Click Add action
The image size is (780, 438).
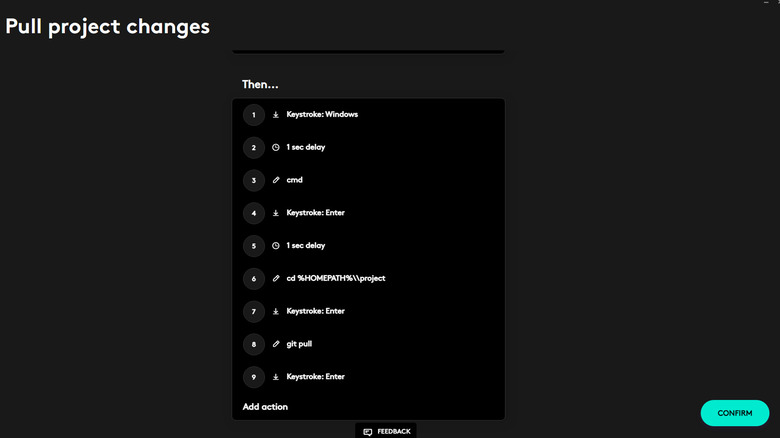pyautogui.click(x=265, y=407)
